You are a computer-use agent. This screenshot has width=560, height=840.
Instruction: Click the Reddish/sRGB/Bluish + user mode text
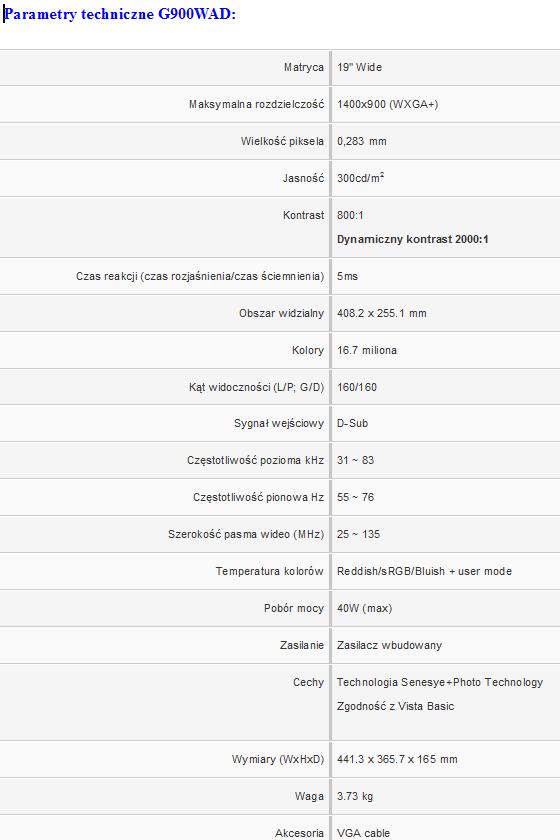click(x=424, y=572)
